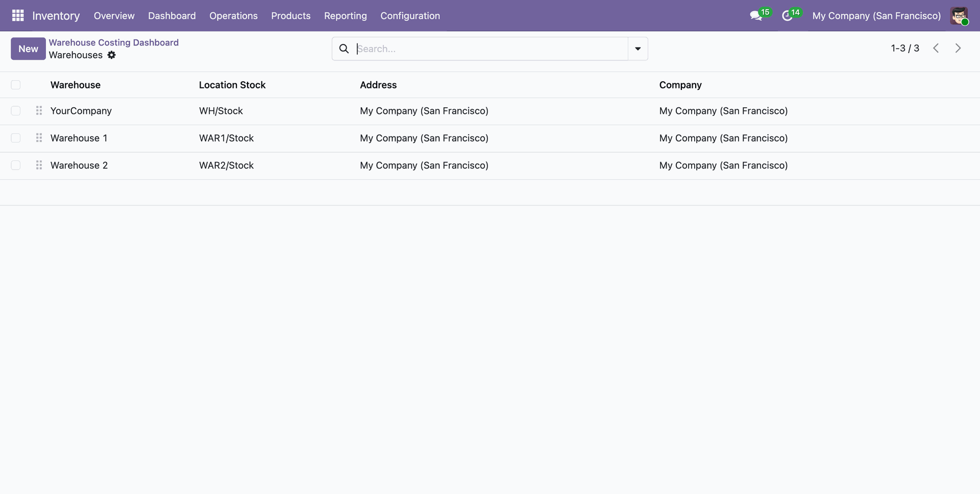Sort by the Address column header
The image size is (980, 494).
click(378, 85)
